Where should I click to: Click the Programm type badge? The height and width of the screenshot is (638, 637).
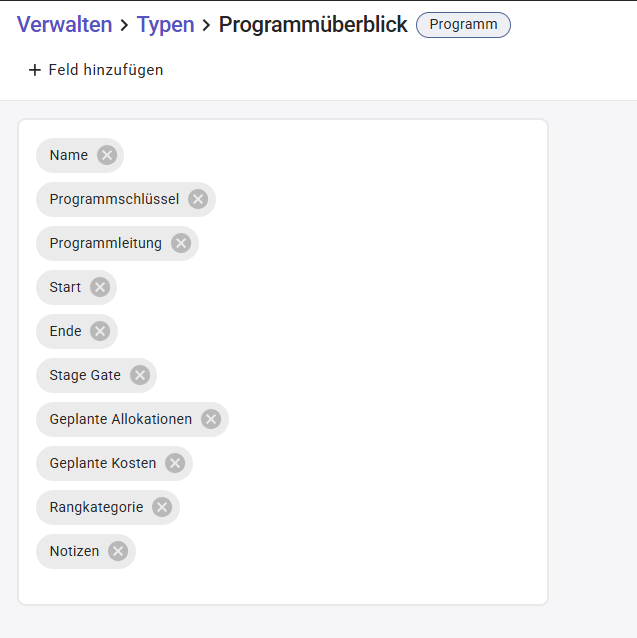tap(463, 25)
